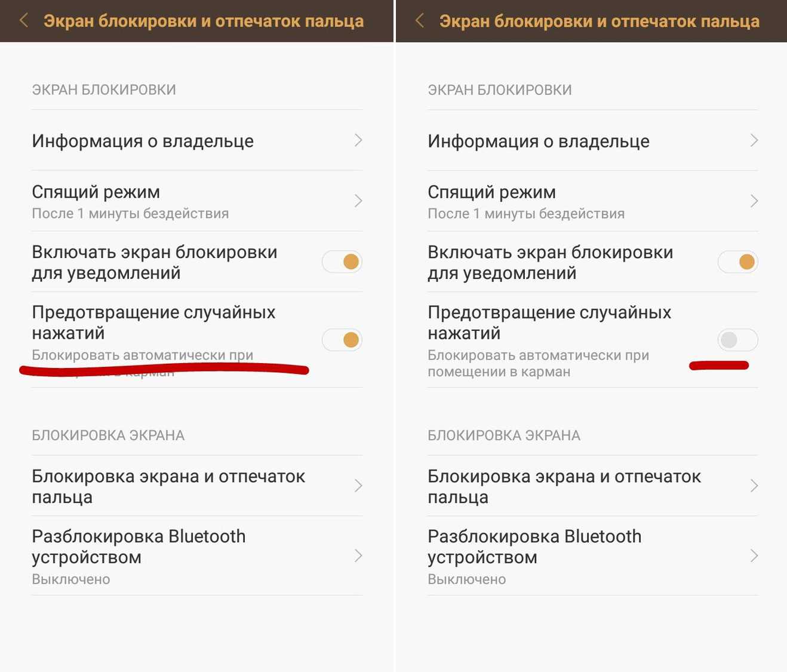Tap the back arrow in the right screen header
This screenshot has height=672, width=787.
[420, 21]
